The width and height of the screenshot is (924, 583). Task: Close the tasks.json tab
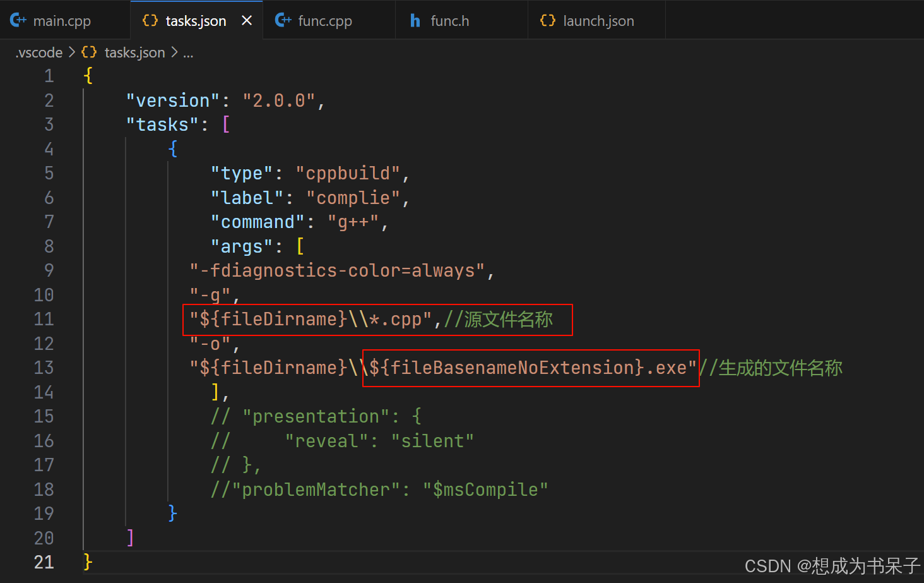tap(246, 20)
